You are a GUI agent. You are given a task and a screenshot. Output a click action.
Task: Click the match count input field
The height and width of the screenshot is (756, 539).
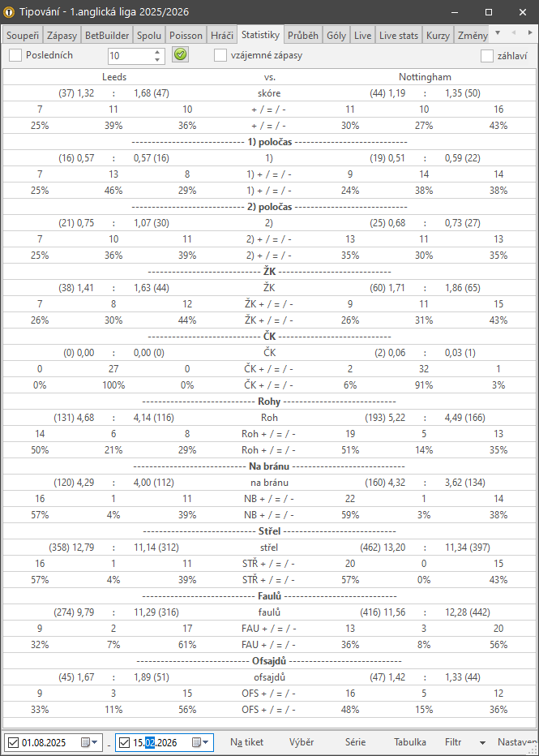[129, 55]
